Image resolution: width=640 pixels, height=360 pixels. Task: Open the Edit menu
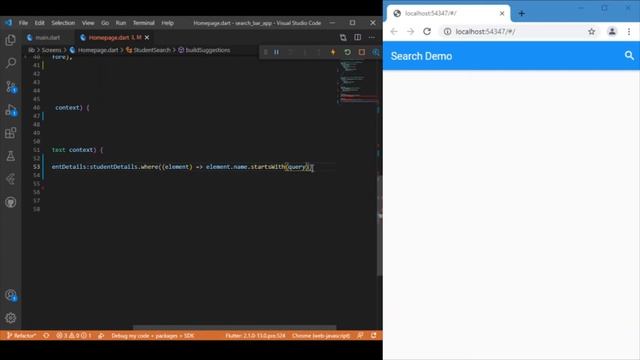(x=39, y=23)
